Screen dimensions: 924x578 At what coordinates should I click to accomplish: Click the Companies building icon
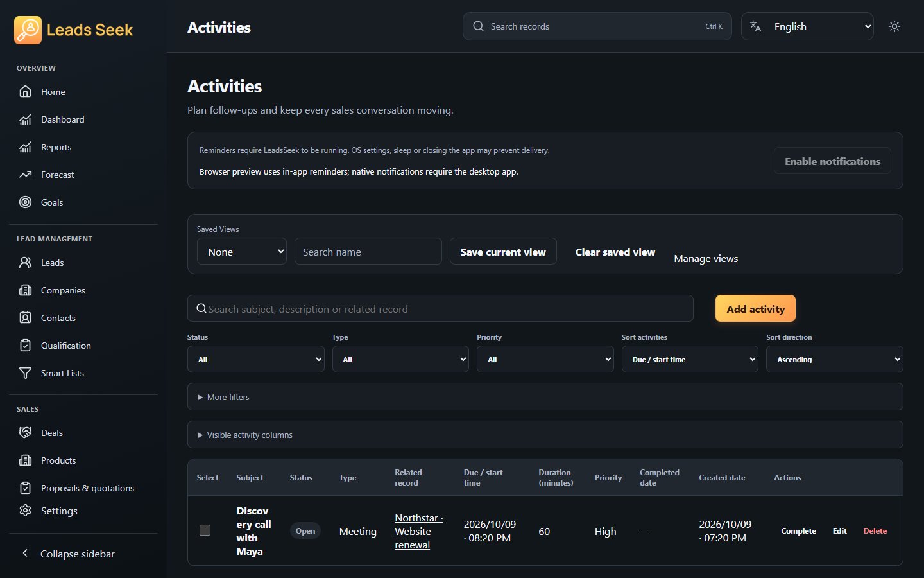tap(25, 290)
